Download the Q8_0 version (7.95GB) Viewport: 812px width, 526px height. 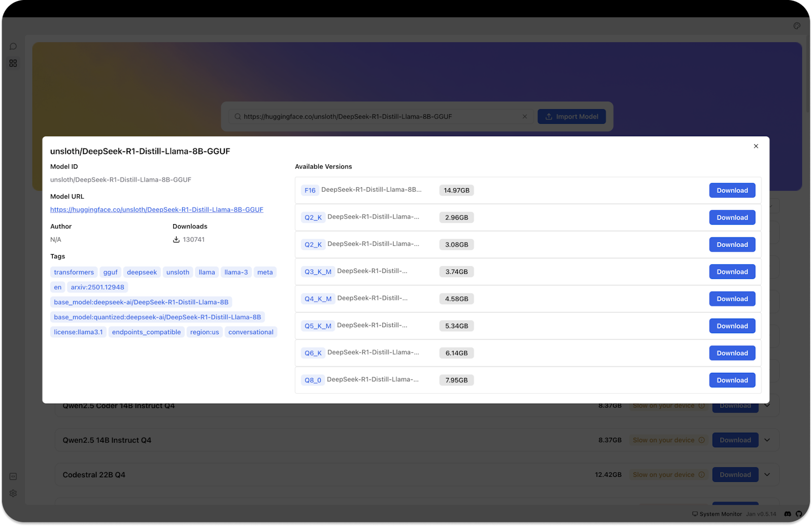coord(732,379)
